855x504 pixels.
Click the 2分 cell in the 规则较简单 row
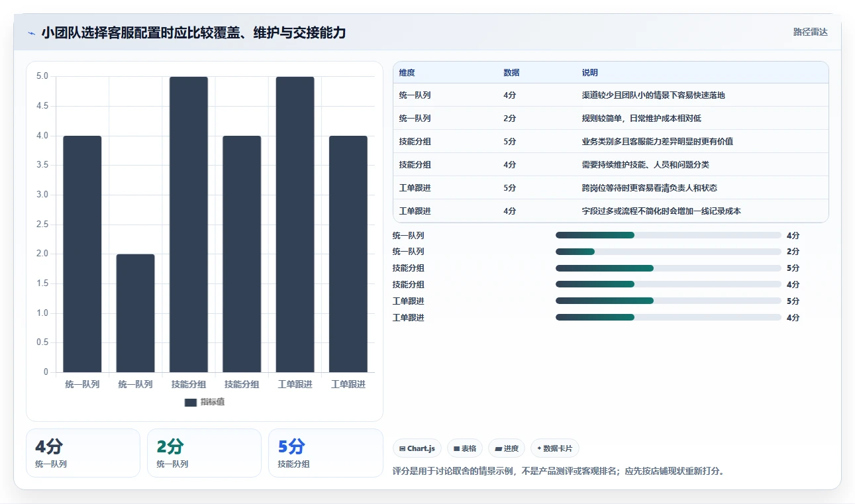[509, 119]
